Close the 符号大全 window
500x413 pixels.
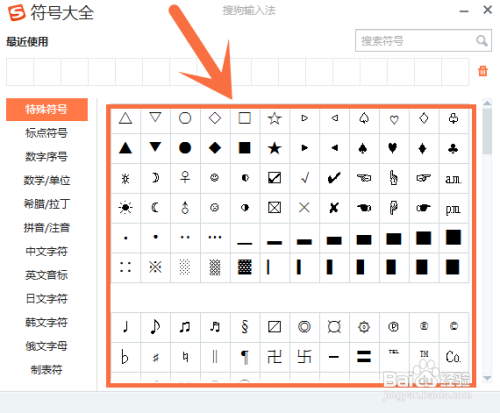pos(488,10)
